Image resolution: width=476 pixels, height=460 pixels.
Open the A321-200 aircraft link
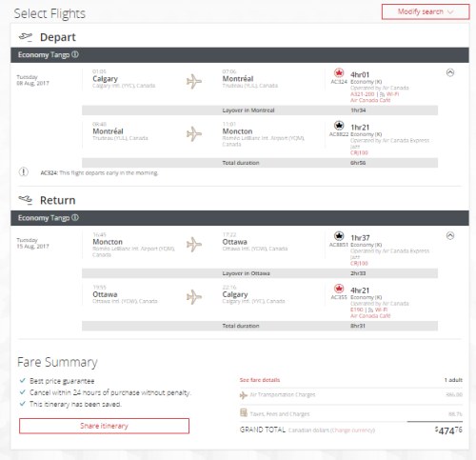tap(363, 94)
